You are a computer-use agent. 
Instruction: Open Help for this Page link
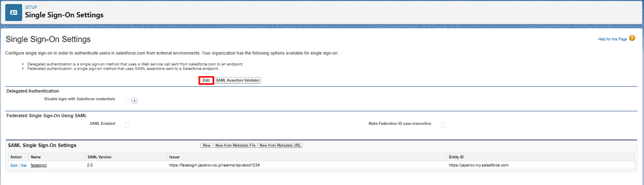click(x=612, y=39)
